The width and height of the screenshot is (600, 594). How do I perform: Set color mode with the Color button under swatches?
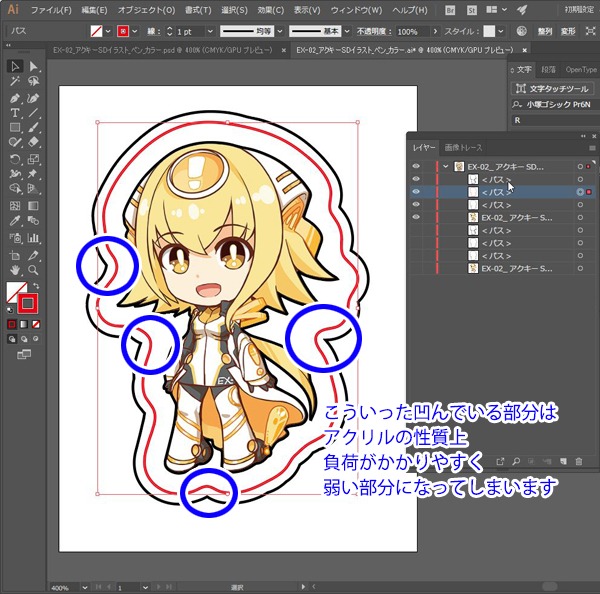tap(12, 325)
